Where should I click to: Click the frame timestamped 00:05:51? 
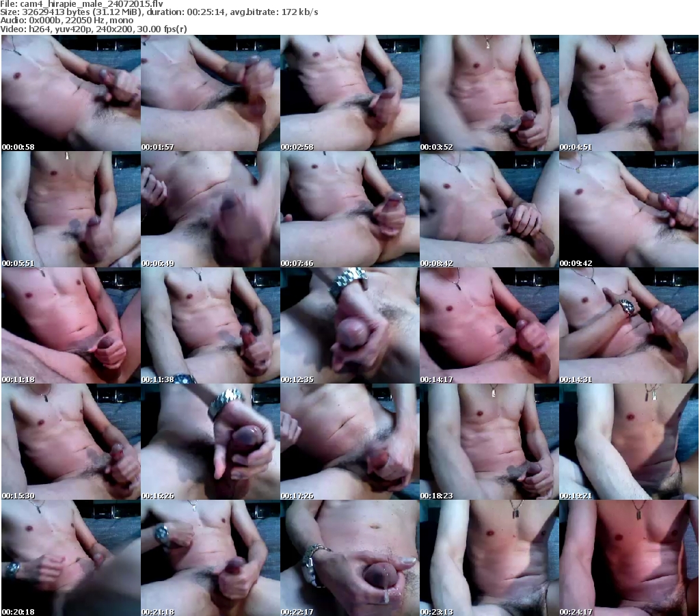click(70, 209)
